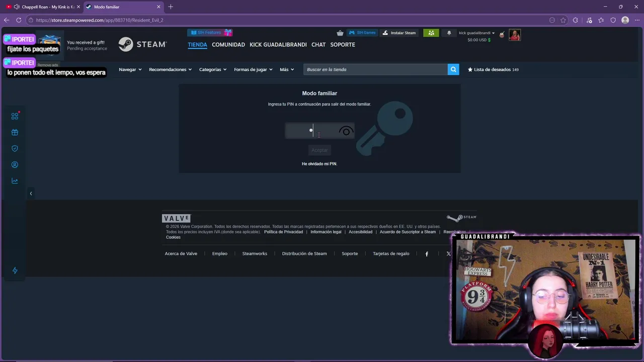Open sidebar shield check icon

point(15,148)
